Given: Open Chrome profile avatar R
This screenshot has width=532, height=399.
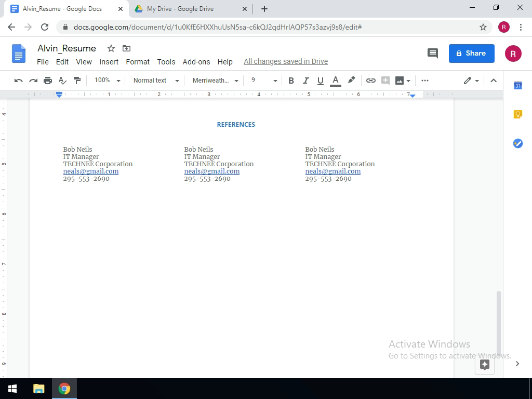Looking at the screenshot, I should [x=503, y=27].
